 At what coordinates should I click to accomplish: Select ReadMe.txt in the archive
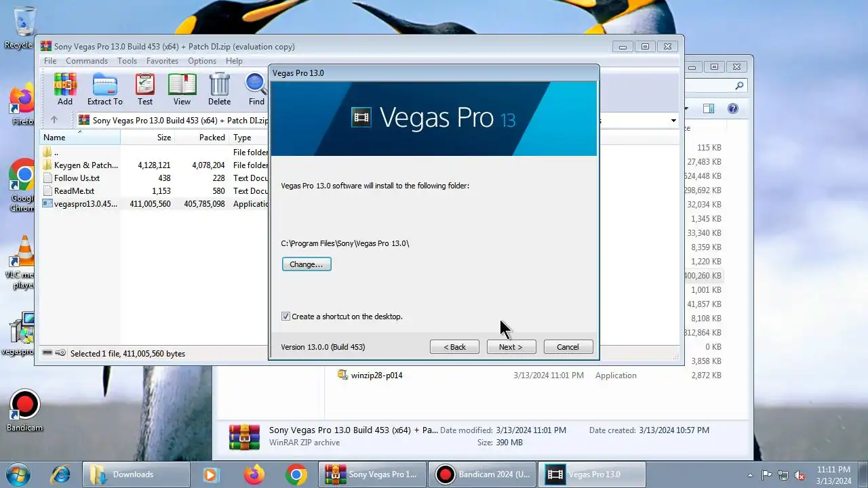[155, 191]
